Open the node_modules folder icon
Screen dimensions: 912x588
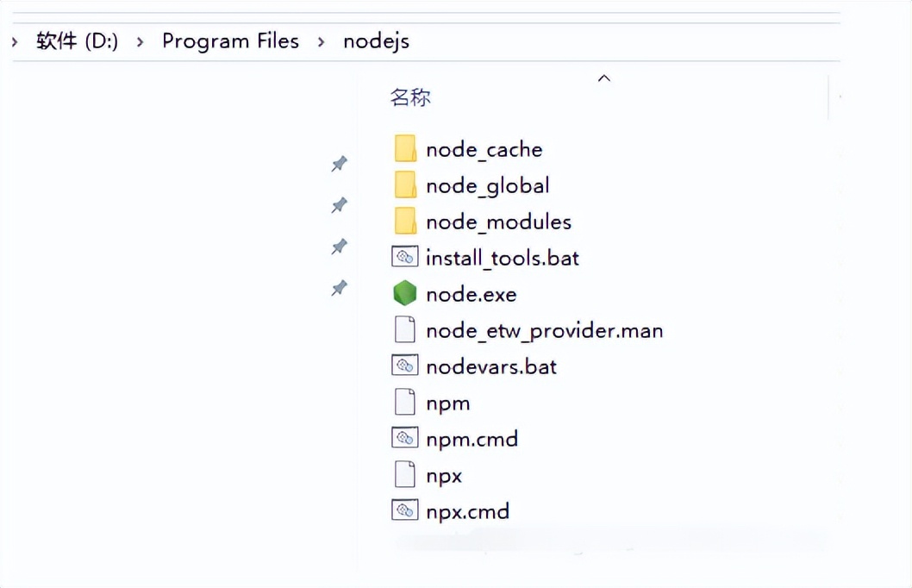tap(405, 221)
